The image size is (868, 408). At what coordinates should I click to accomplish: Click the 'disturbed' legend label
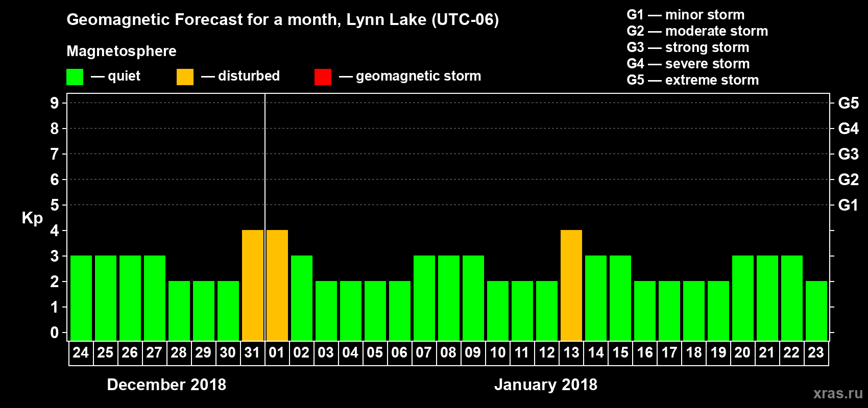pyautogui.click(x=249, y=76)
